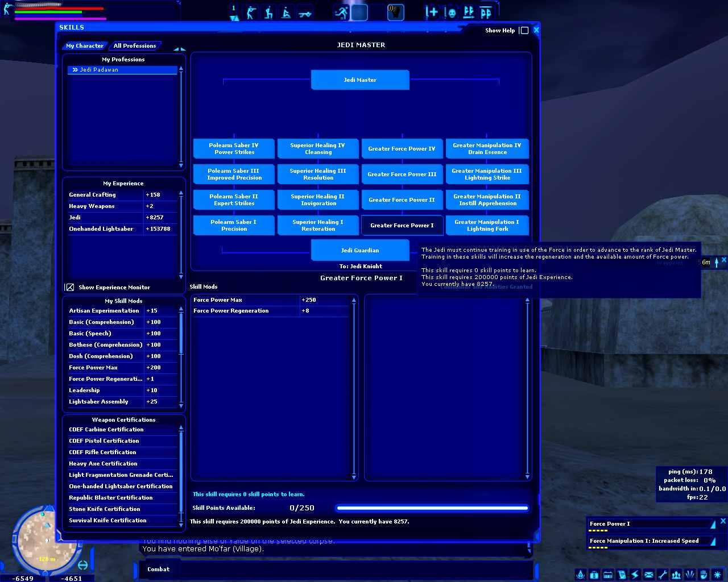
Task: Pick Superior Healing IV Cleansing skill
Action: pos(318,149)
